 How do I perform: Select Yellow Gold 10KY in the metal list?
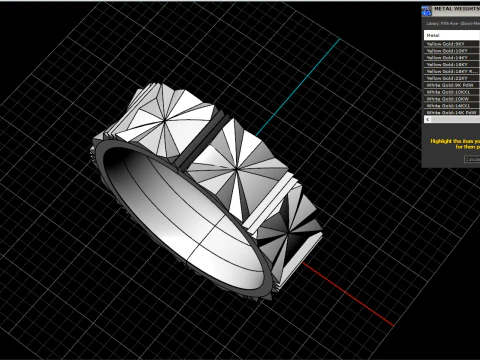[x=452, y=51]
